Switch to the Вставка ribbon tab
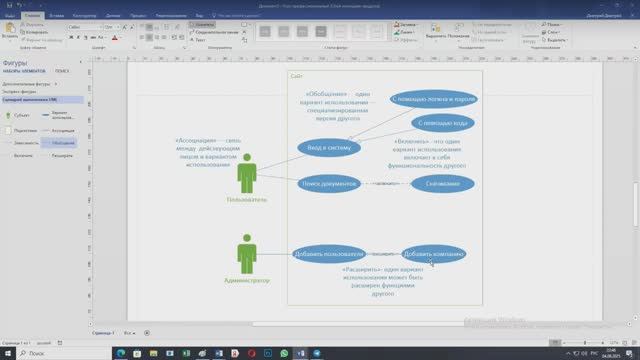Image resolution: width=640 pixels, height=360 pixels. tap(57, 16)
